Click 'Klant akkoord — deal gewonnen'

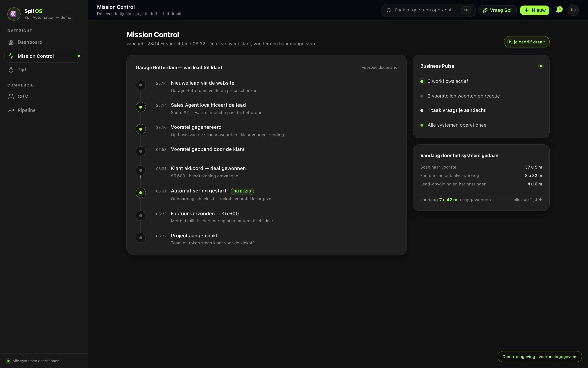(x=208, y=168)
